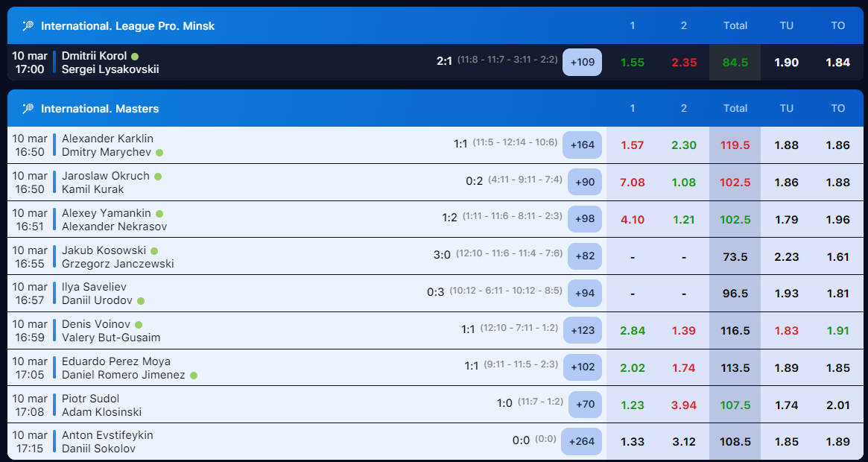Select odds 1.08 for Kamil Kurak win

pos(683,183)
